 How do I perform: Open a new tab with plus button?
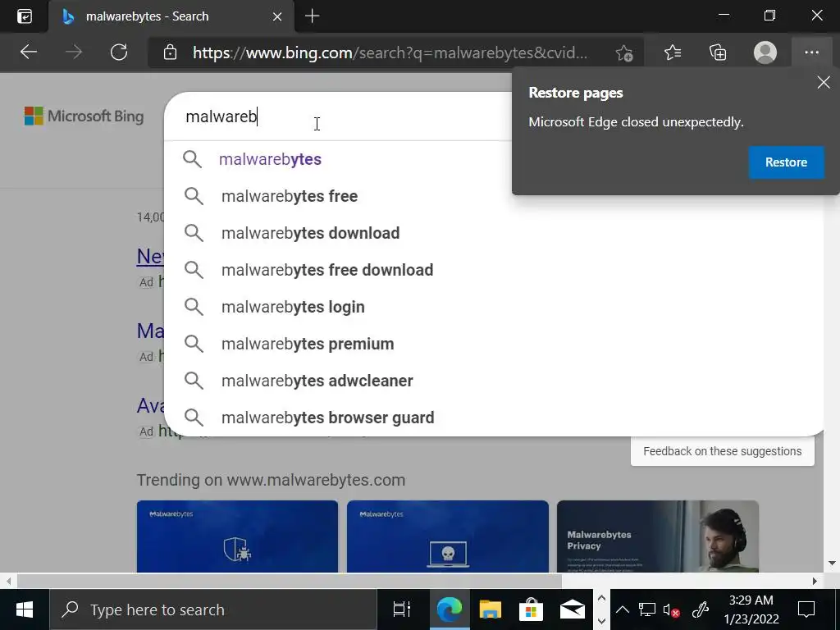click(312, 16)
